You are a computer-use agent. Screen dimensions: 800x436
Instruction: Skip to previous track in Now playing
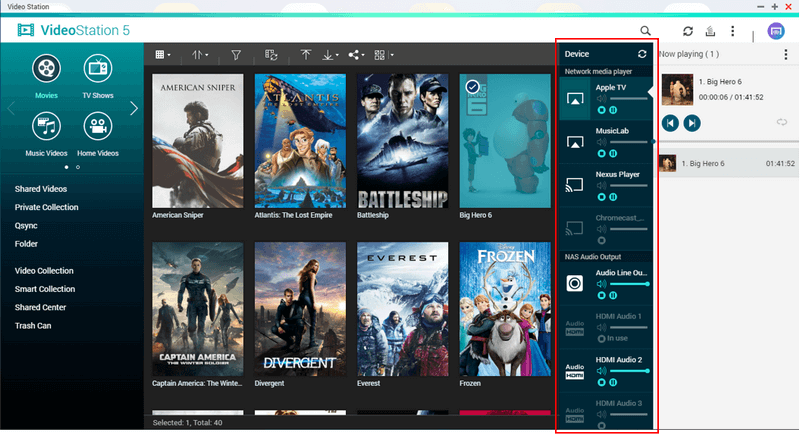[670, 123]
